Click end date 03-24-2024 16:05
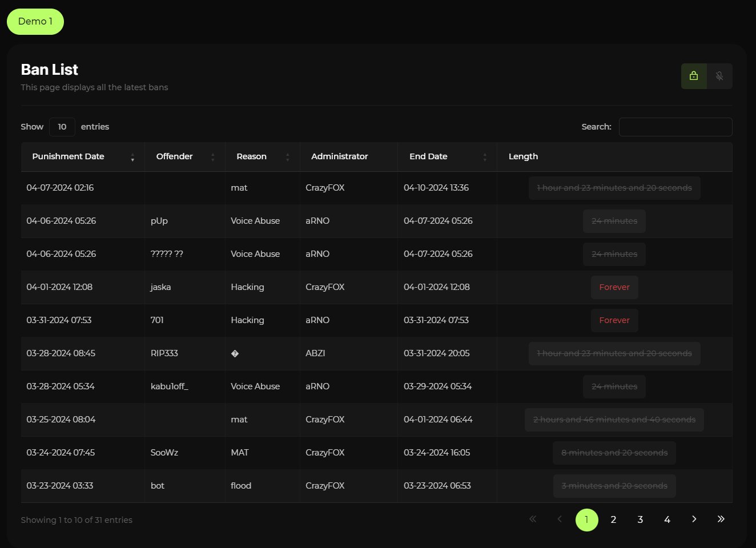 (x=437, y=453)
